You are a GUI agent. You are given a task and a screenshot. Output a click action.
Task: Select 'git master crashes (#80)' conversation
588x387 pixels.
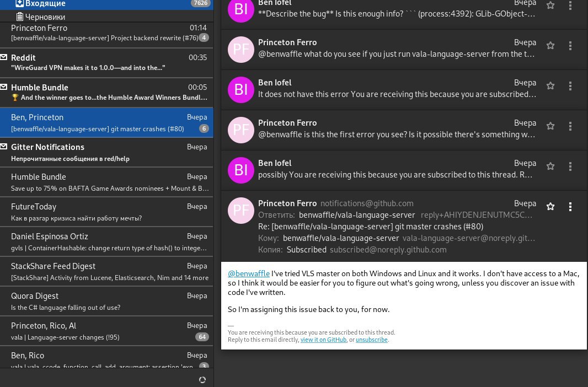click(106, 122)
